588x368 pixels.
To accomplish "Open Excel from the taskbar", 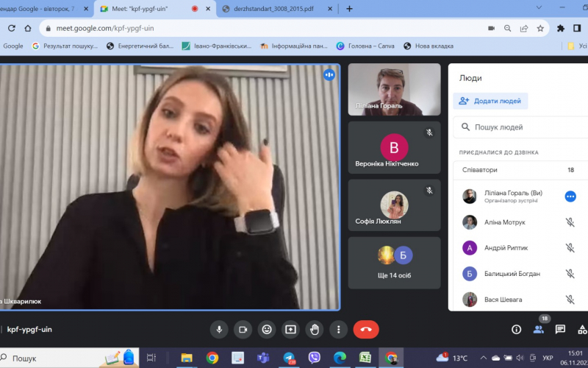I will coord(365,358).
